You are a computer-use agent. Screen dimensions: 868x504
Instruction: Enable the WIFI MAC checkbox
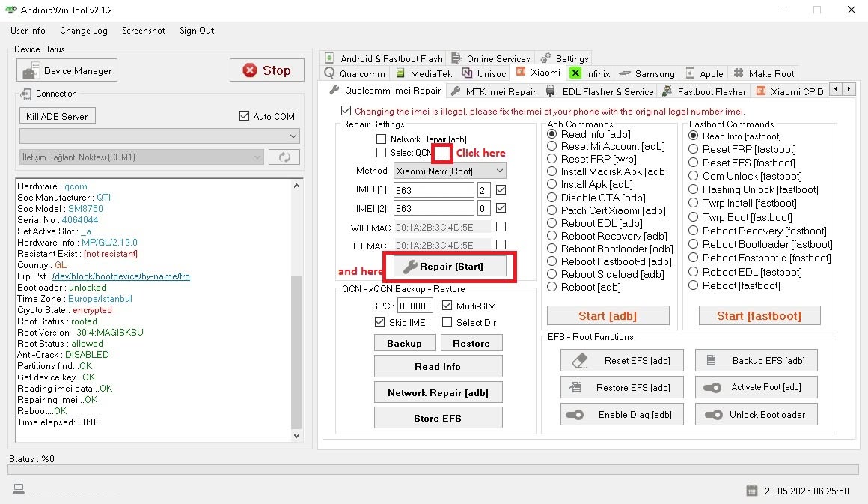[501, 226]
